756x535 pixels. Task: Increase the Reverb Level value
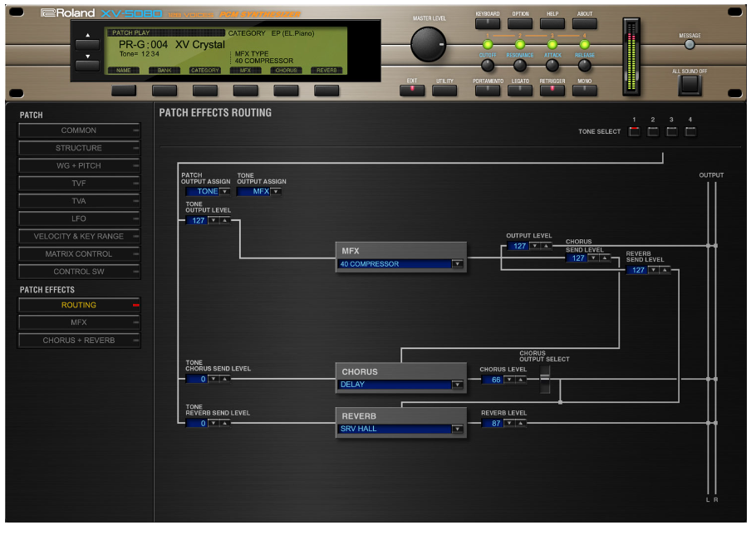tap(521, 423)
